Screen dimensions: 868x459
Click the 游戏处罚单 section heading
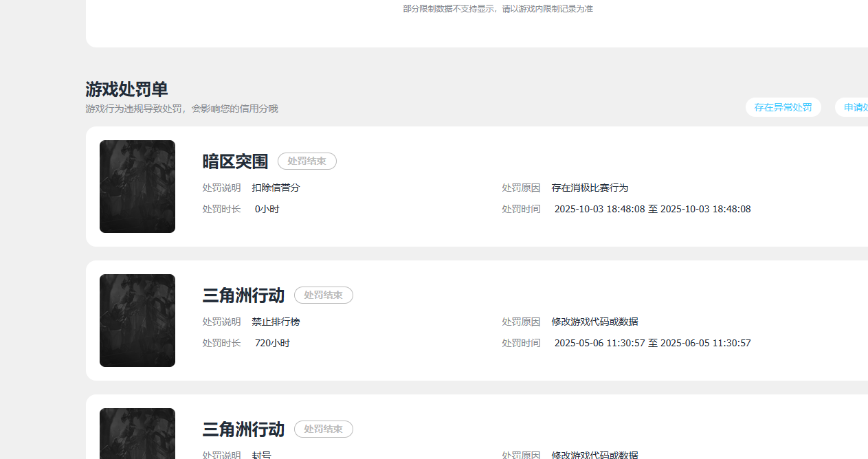(126, 89)
